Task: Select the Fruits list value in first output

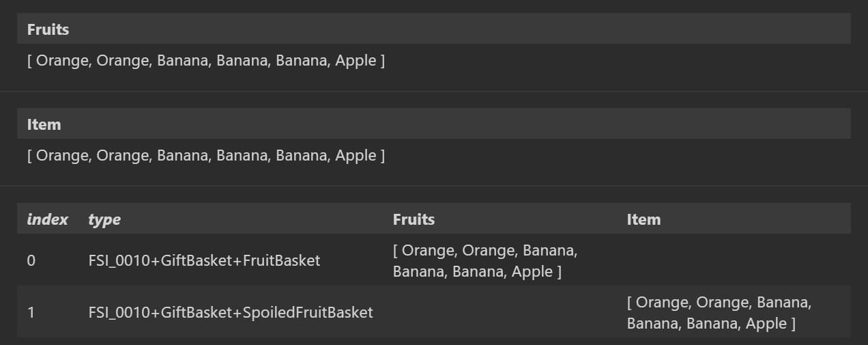Action: [206, 61]
